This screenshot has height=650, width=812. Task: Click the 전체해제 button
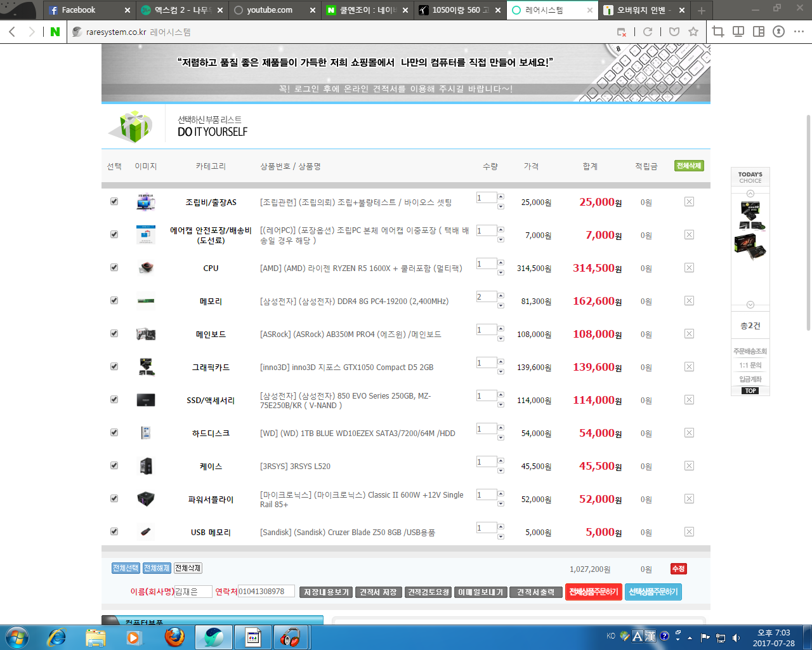(157, 568)
